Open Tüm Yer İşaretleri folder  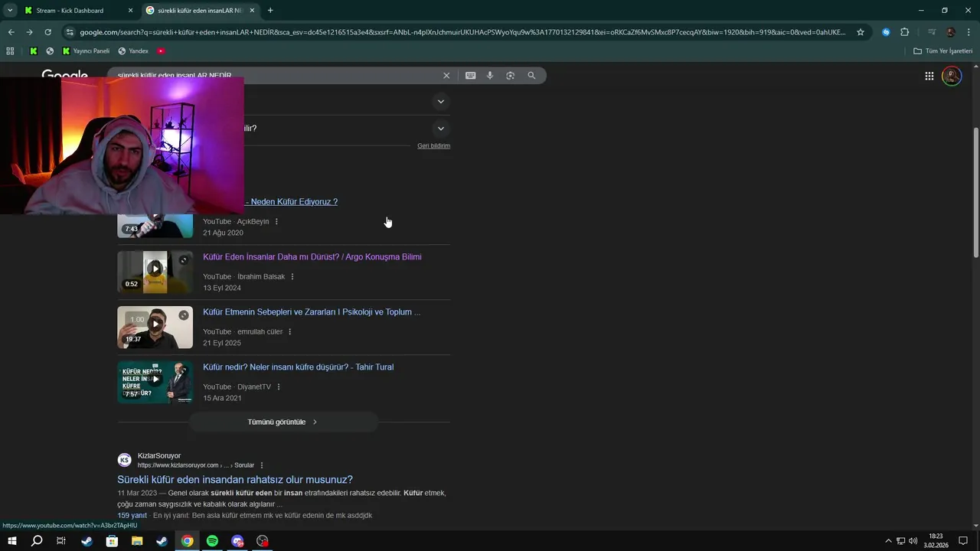coord(942,51)
